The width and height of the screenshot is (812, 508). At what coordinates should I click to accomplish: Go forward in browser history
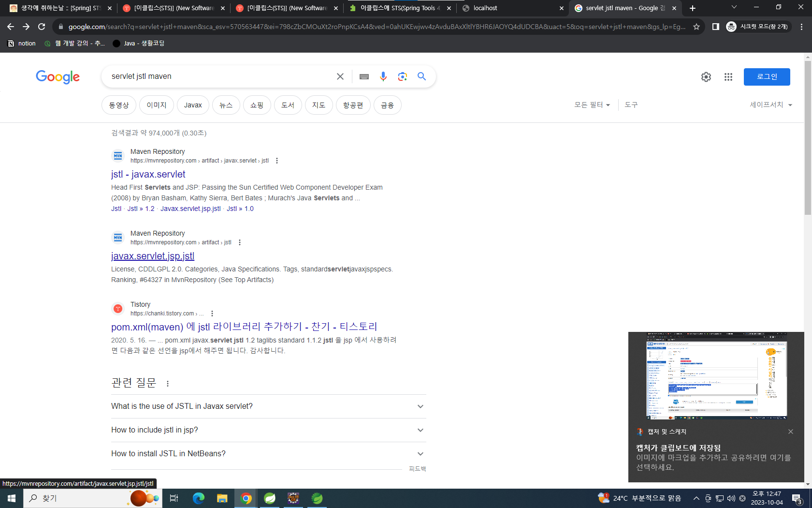point(26,27)
